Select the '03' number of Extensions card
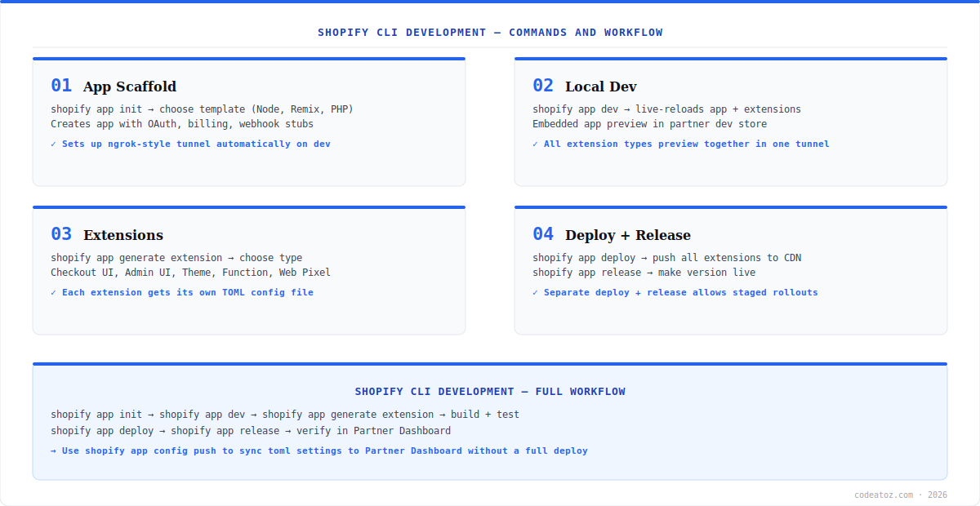Viewport: 980px width, 506px height. (x=61, y=234)
